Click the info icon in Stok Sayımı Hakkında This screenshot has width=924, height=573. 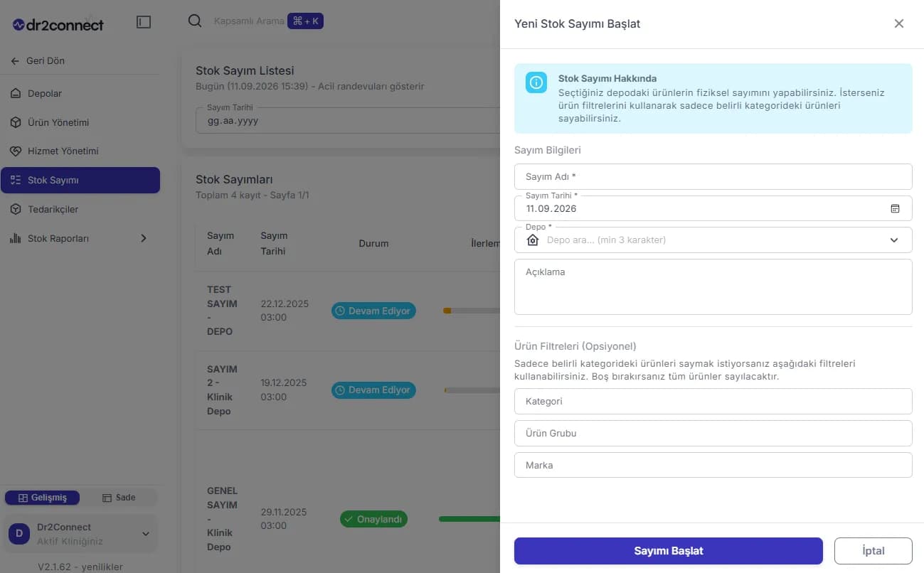pos(536,82)
